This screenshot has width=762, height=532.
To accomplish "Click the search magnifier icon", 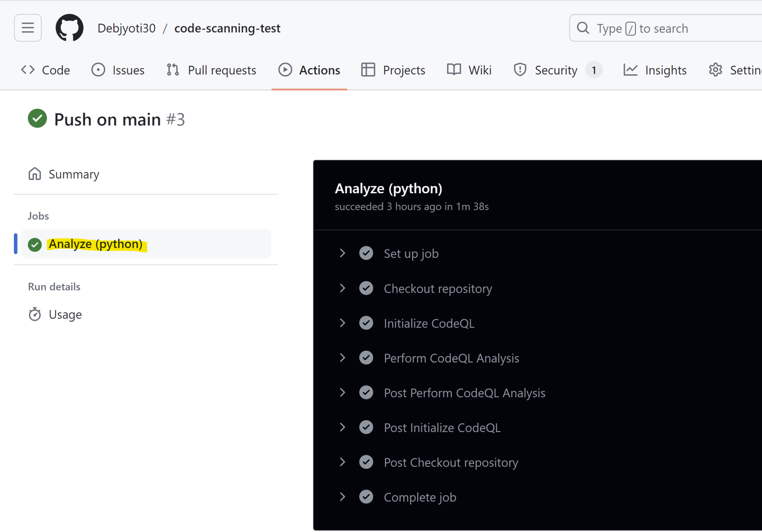I will pos(583,28).
